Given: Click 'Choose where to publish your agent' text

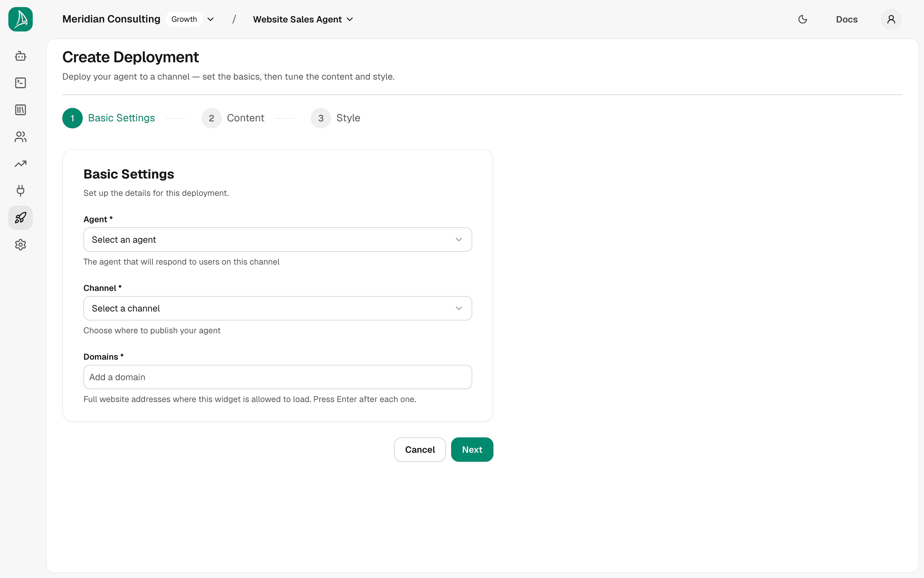Looking at the screenshot, I should click(x=152, y=330).
